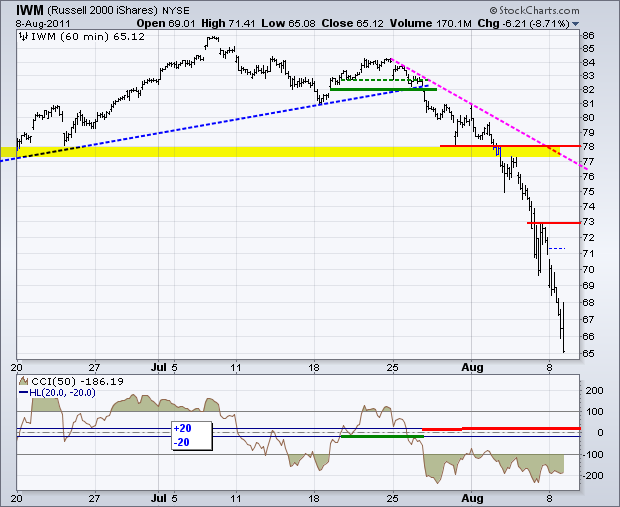620x507 pixels.
Task: Click the blue dropdown arrow after Chg value
Action: click(x=576, y=24)
